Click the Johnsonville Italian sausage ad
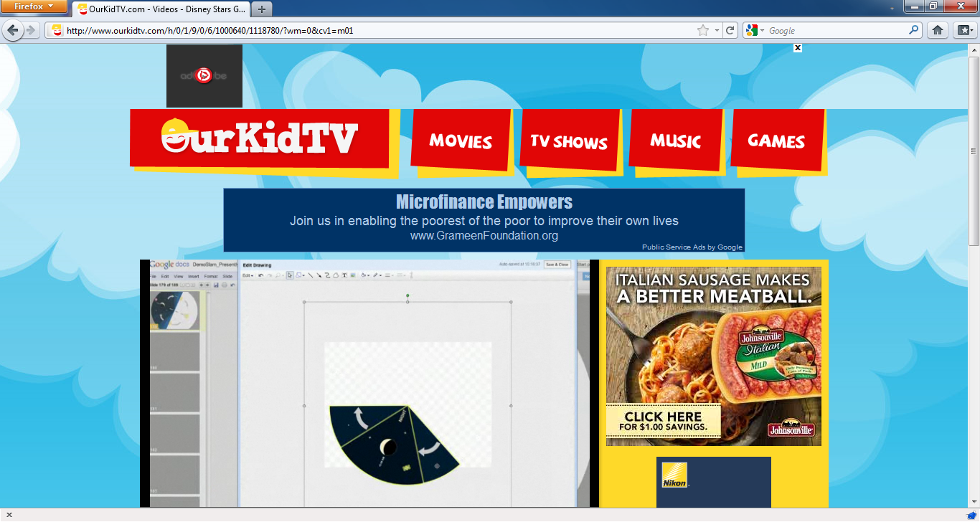The height and width of the screenshot is (522, 980). tap(713, 356)
